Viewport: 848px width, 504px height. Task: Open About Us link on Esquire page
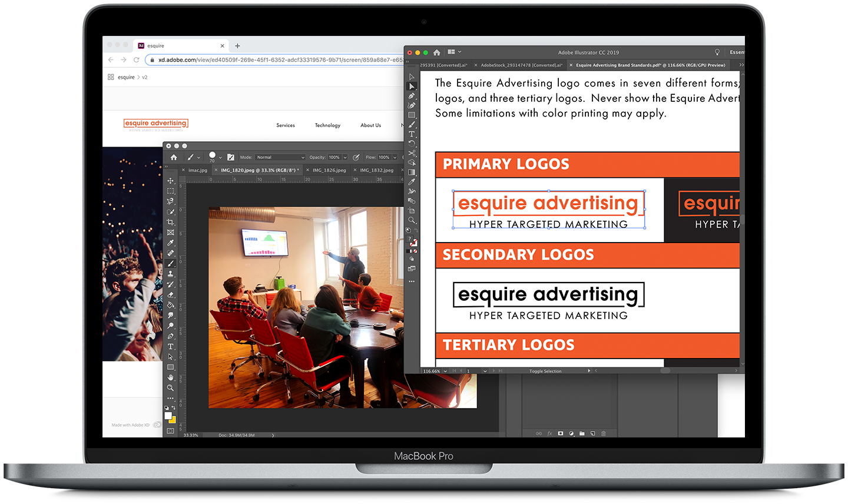coord(370,125)
